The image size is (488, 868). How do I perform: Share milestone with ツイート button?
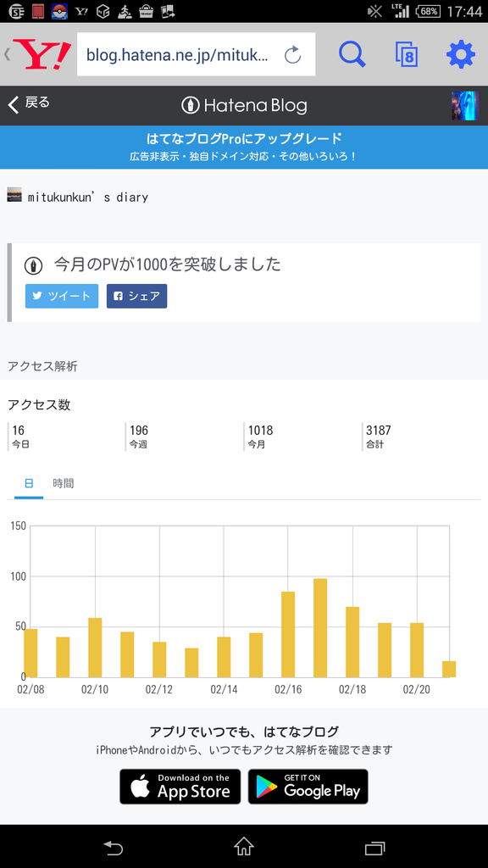(x=62, y=296)
